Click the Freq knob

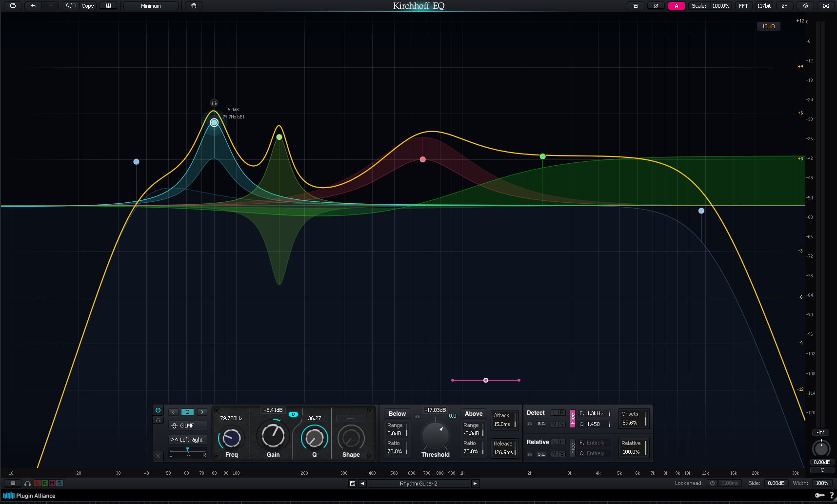click(231, 438)
